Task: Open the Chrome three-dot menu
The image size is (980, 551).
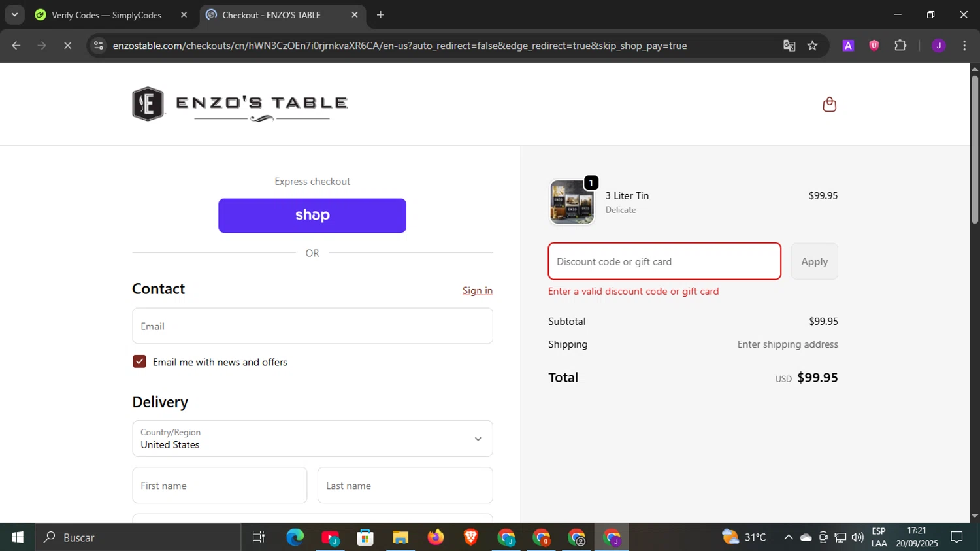Action: click(964, 46)
